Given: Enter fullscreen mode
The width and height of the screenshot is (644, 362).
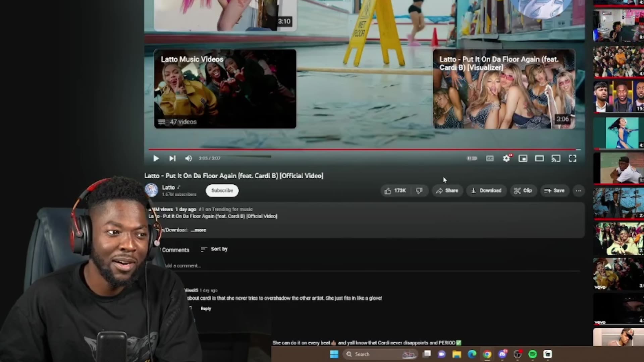Looking at the screenshot, I should click(573, 158).
